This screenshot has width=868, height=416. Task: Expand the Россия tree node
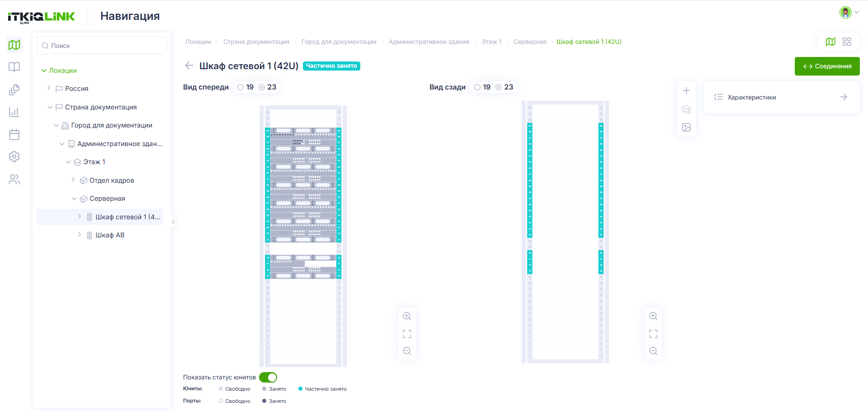tap(49, 88)
